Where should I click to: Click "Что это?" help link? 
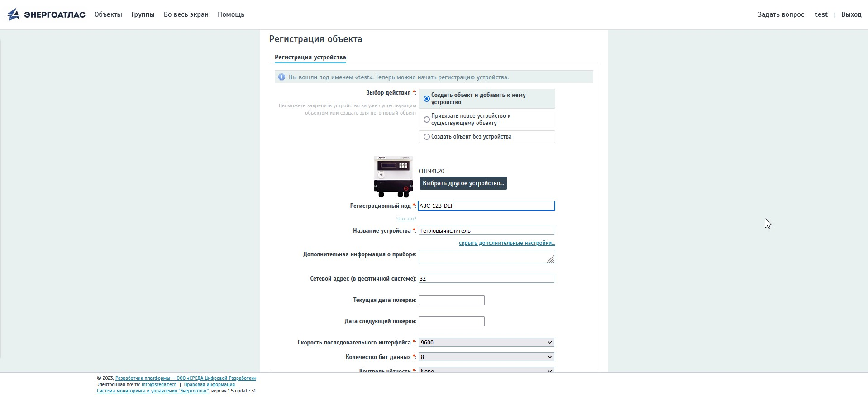(x=406, y=219)
